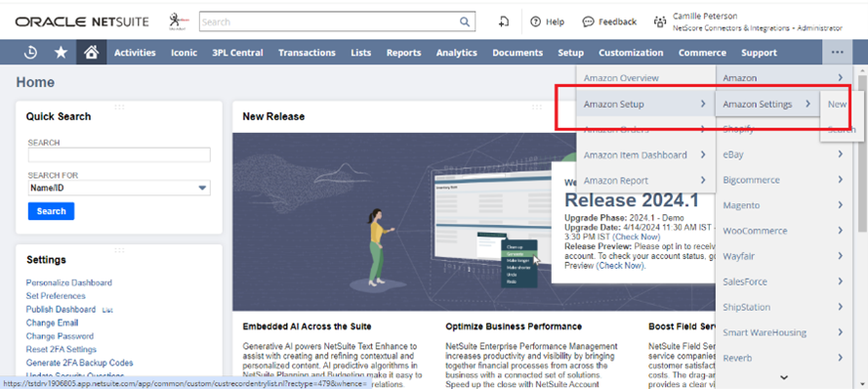Open the Recent Records clock icon
This screenshot has width=868, height=389.
30,53
